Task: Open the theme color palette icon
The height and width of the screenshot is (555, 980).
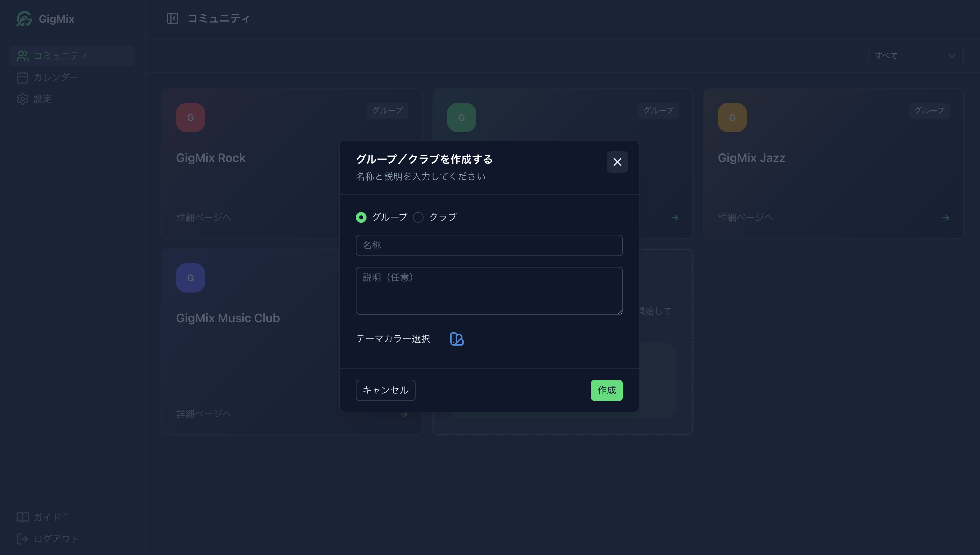Action: [x=457, y=339]
